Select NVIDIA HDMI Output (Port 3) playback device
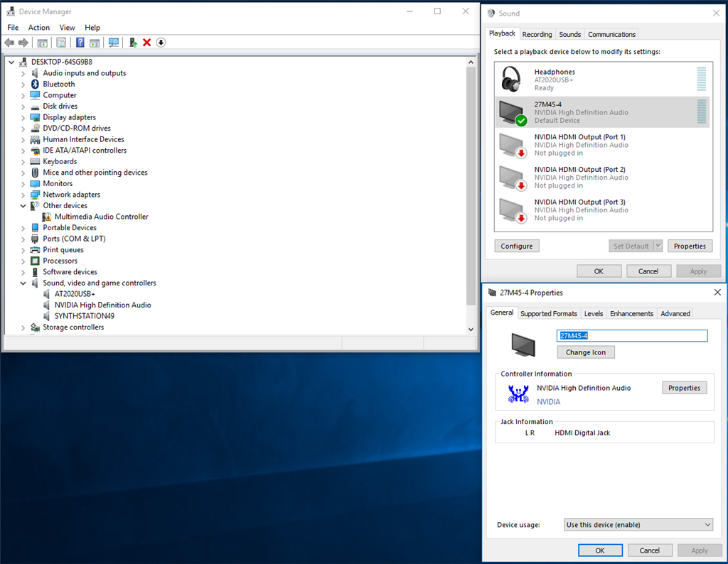The height and width of the screenshot is (564, 728). click(x=603, y=210)
